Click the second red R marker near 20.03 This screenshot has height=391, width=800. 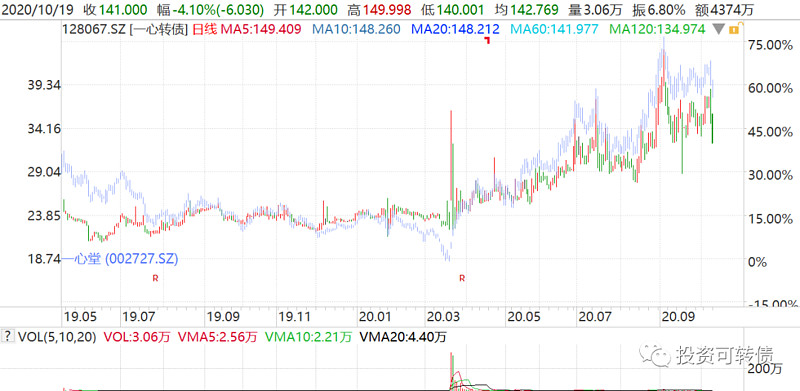[x=462, y=278]
